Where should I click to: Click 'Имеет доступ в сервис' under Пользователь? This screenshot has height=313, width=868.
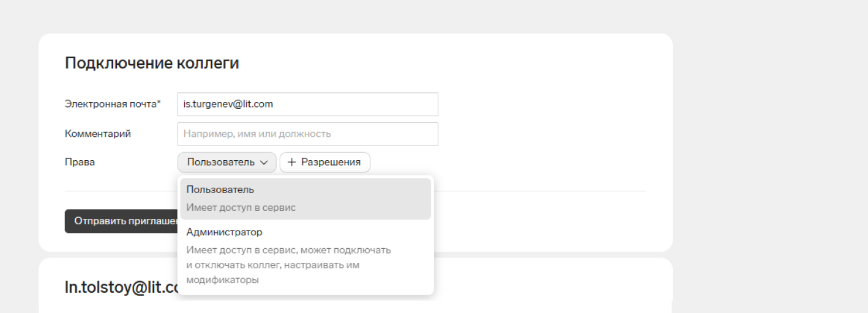[241, 208]
